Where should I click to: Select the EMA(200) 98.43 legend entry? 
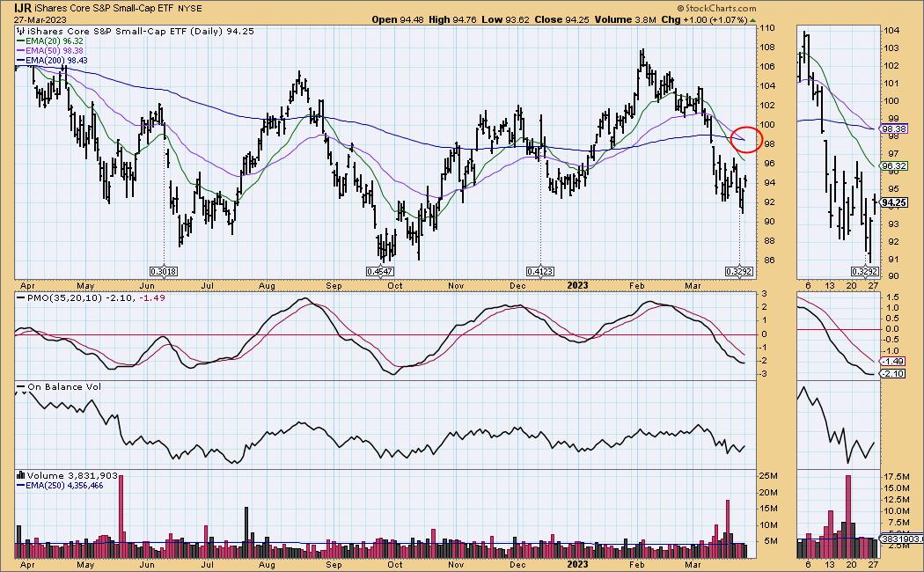click(52, 60)
